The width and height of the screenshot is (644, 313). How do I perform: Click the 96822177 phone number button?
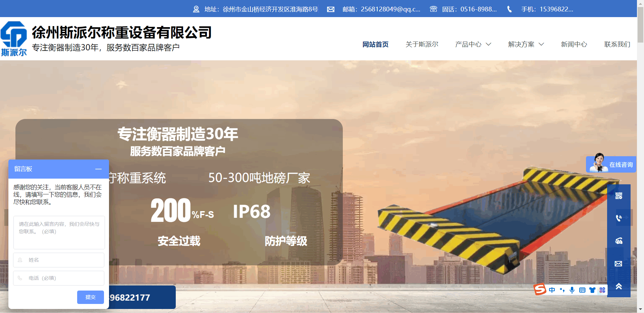142,297
